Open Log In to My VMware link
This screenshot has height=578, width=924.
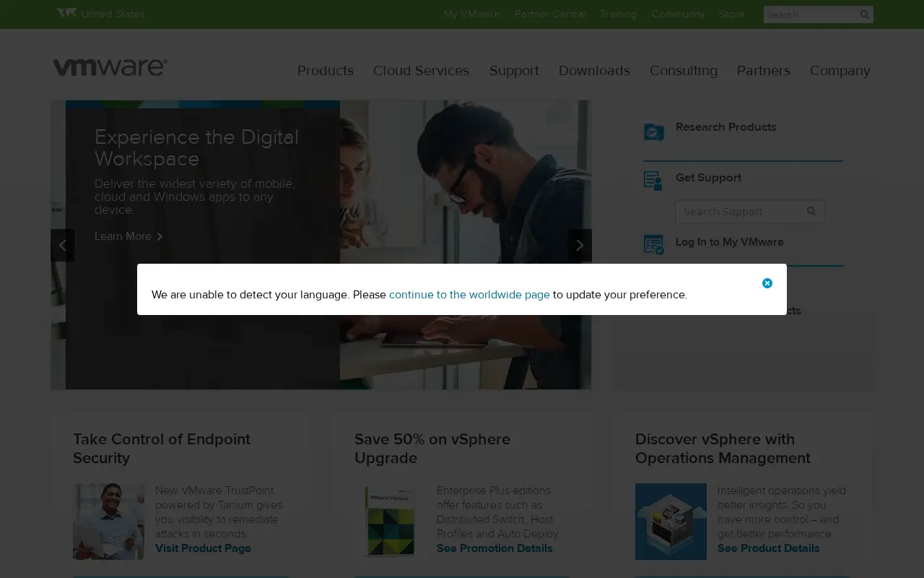[729, 242]
